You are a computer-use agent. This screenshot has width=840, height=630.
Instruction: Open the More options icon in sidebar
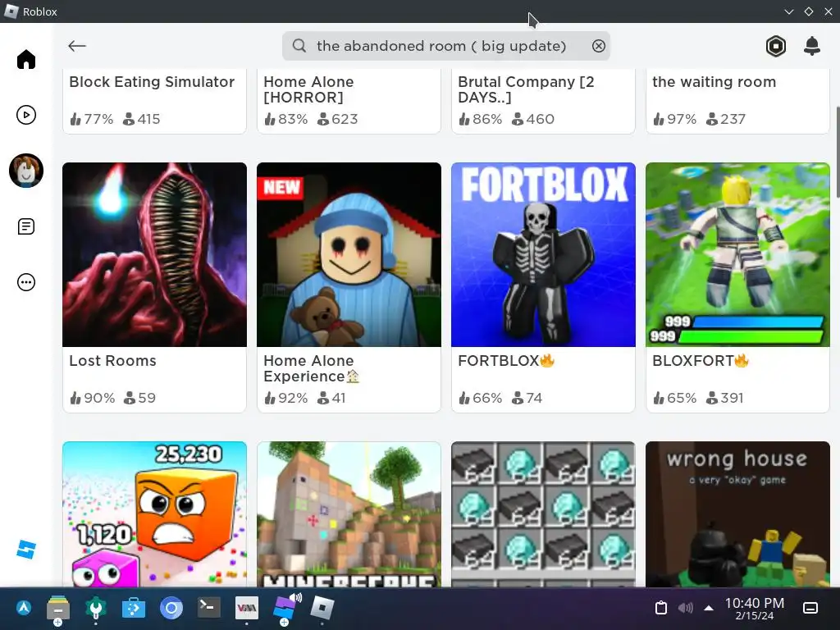tap(25, 282)
